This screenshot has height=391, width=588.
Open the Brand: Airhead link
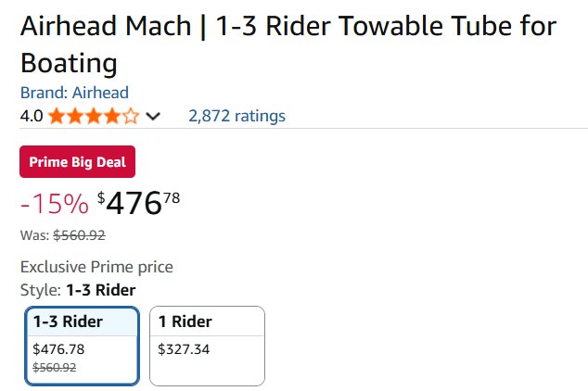tap(74, 93)
